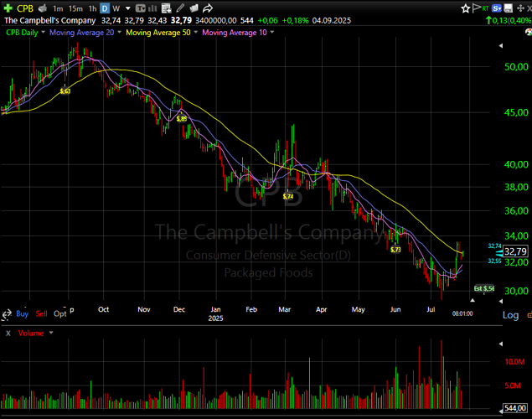The height and width of the screenshot is (419, 532).
Task: Expand the CPB Daily dropdown arrow
Action: coord(43,32)
